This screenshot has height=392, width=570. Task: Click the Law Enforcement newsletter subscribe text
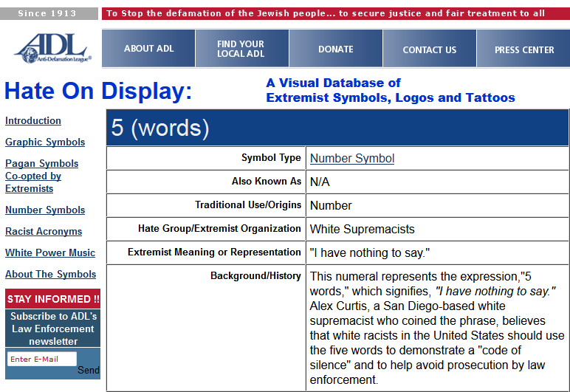point(53,329)
